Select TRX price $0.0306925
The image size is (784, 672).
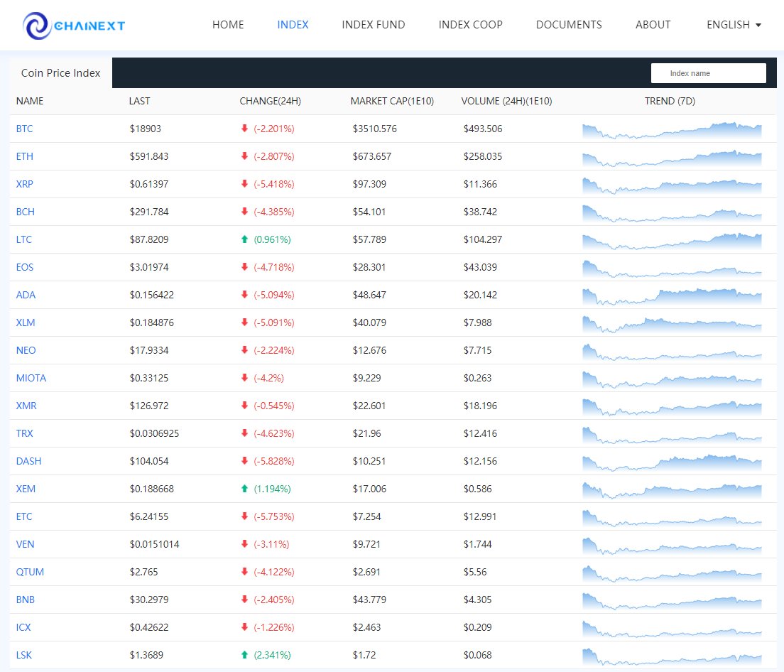155,433
